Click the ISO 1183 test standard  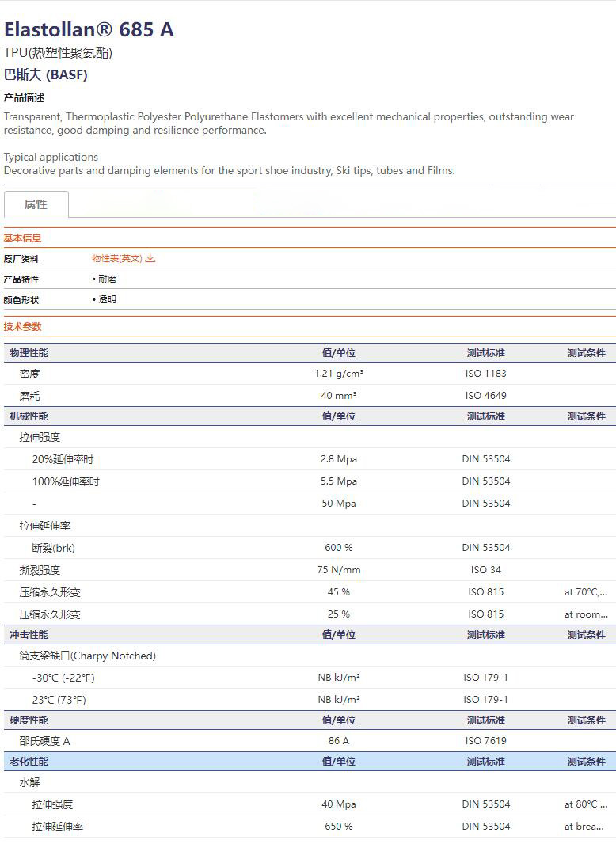[x=485, y=374]
